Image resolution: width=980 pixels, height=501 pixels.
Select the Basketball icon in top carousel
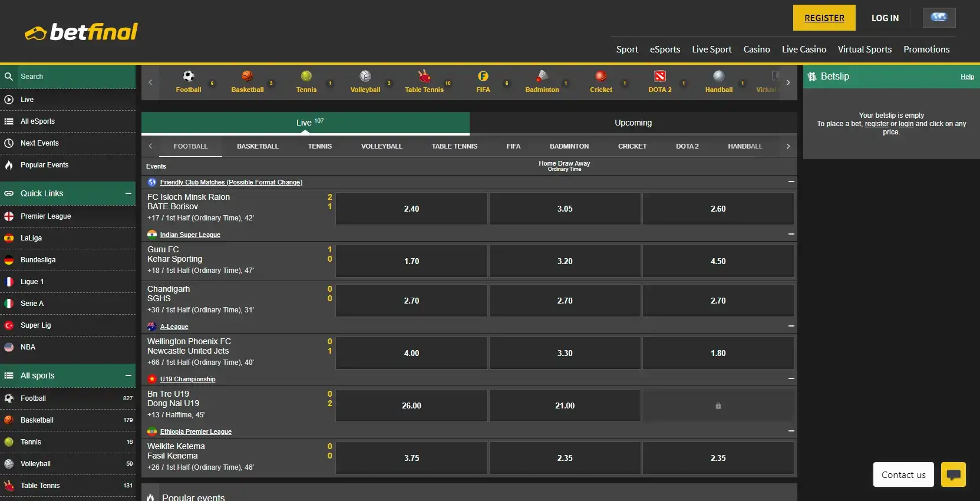tap(248, 76)
